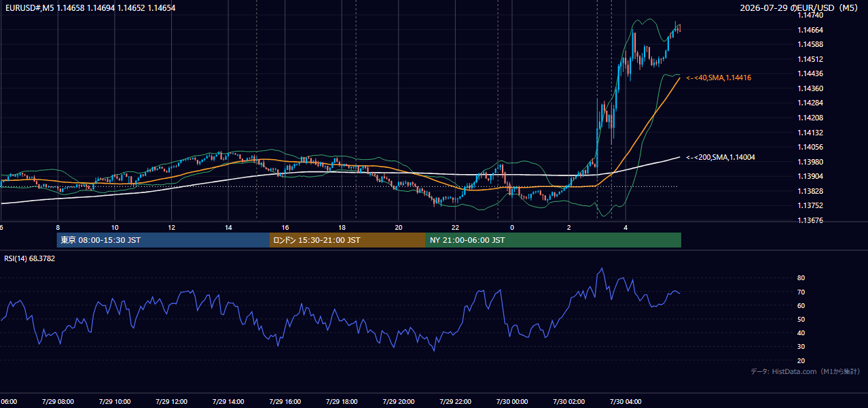Screen dimensions: 868x408
Task: Click hour label 14 under price chart
Action: click(228, 228)
